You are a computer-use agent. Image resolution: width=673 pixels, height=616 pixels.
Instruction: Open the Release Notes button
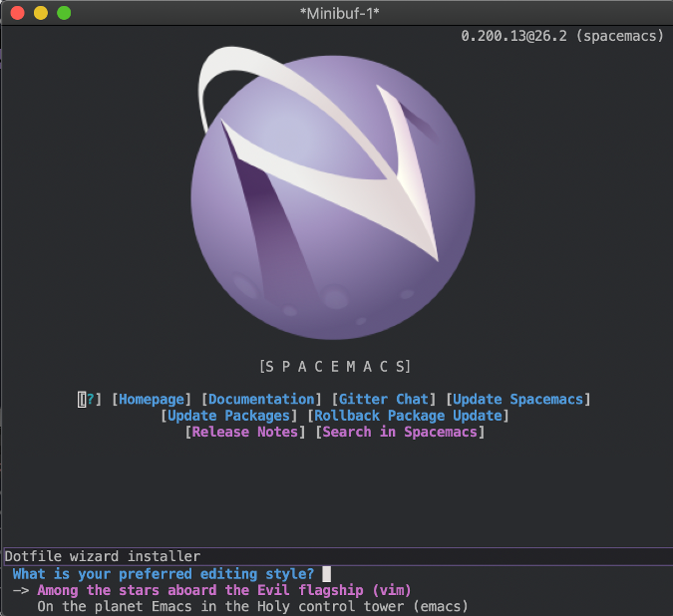pos(245,432)
